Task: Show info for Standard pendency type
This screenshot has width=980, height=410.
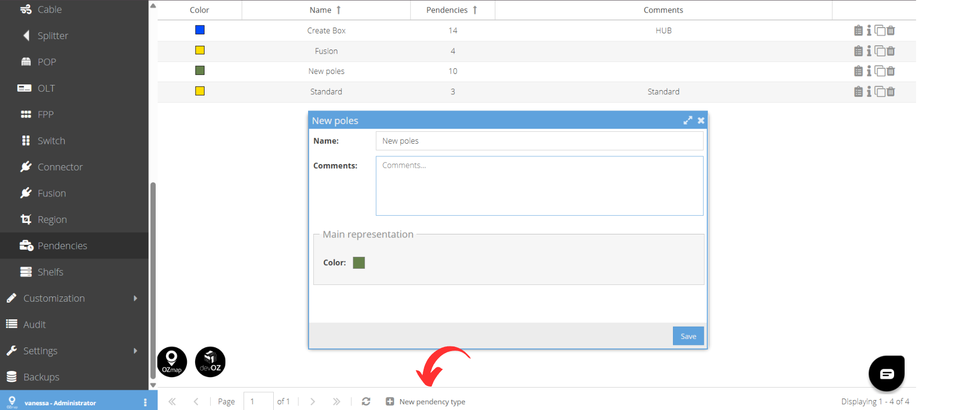Action: pos(869,92)
